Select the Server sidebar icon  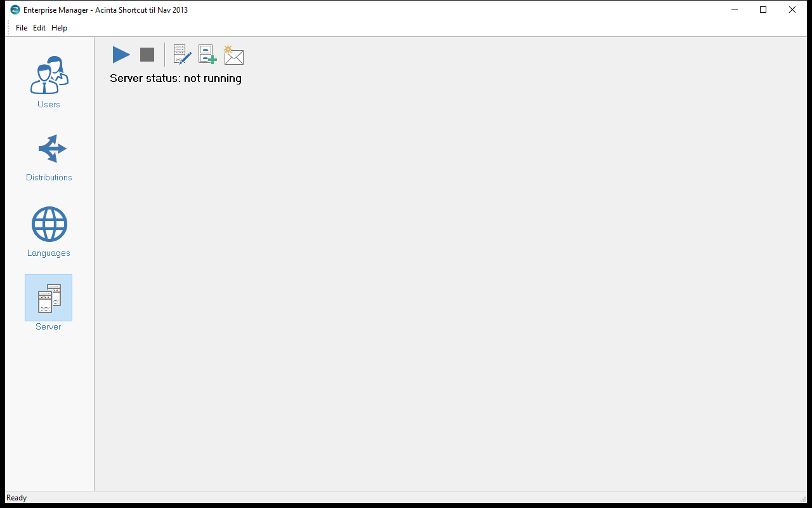49,298
